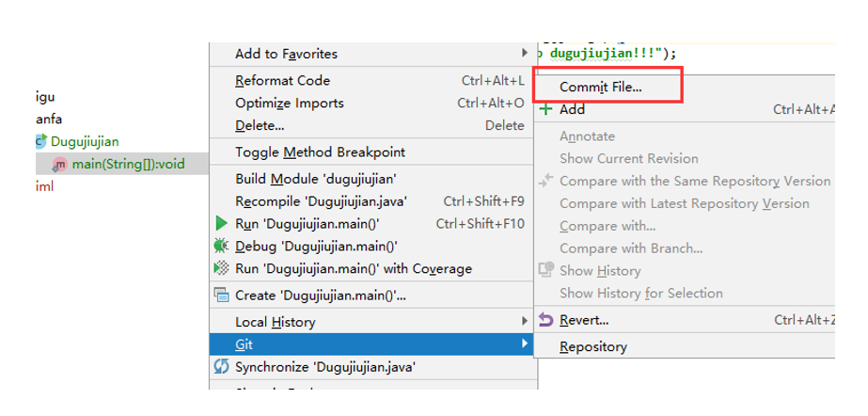Choose Build Module 'dugujiujian'
The image size is (868, 416).
coord(315,179)
